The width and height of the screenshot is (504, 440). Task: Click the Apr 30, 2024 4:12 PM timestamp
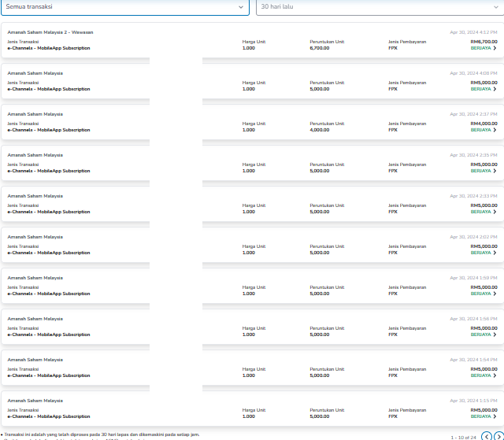coord(473,32)
